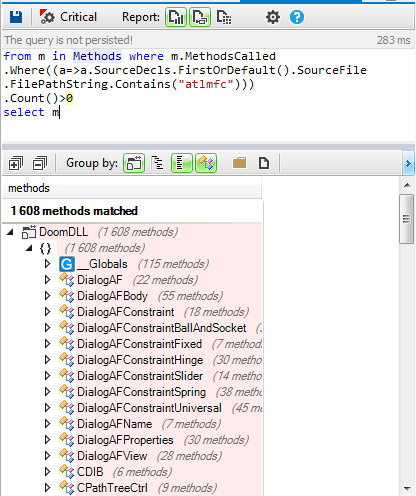Image resolution: width=416 pixels, height=496 pixels.
Task: Click the third Report grid icon
Action: click(x=224, y=17)
